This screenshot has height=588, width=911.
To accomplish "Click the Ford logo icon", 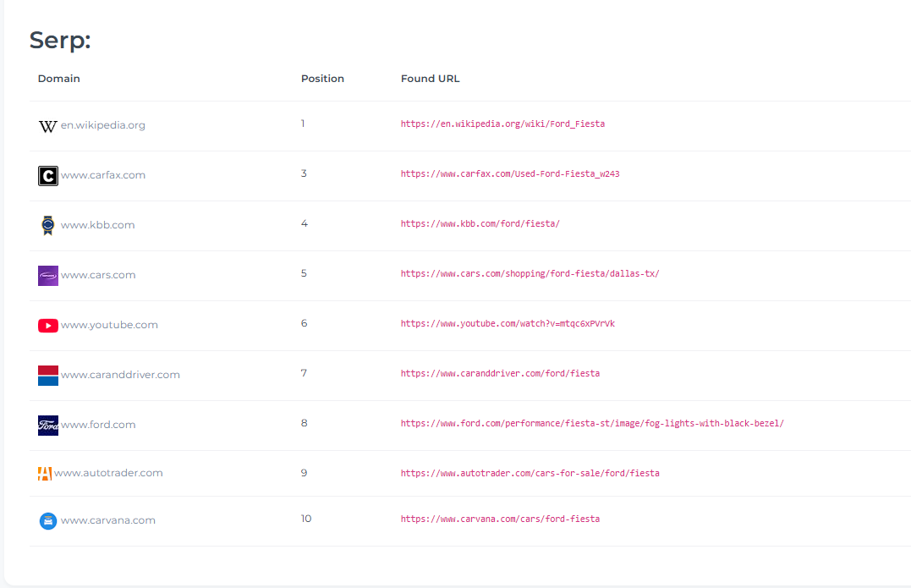I will 47,425.
